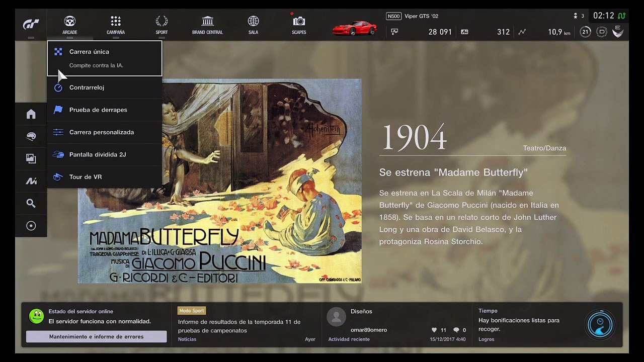The width and height of the screenshot is (644, 362).
Task: Click the blue daily workout clock icon
Action: tap(600, 325)
